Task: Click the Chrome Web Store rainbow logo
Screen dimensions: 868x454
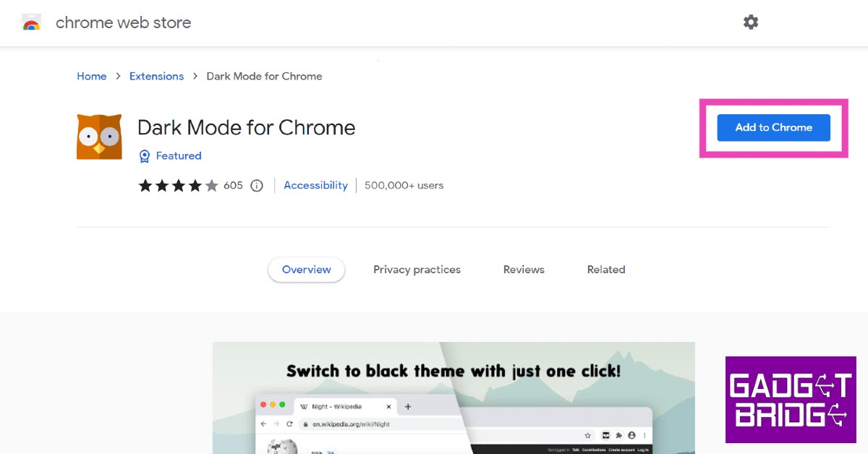Action: point(31,23)
